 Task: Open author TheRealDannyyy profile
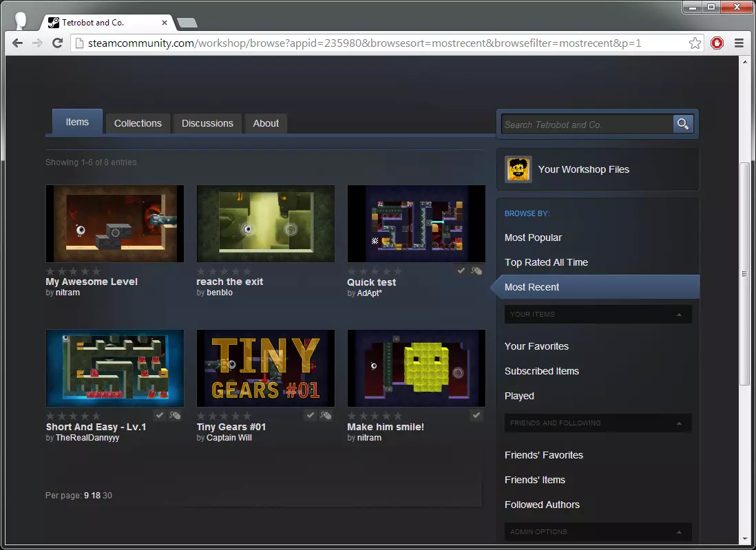point(87,438)
